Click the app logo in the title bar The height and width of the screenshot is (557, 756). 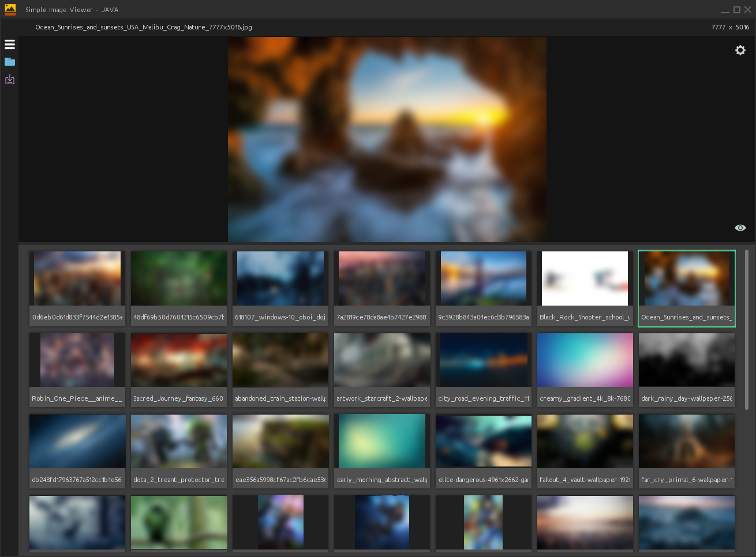10,9
